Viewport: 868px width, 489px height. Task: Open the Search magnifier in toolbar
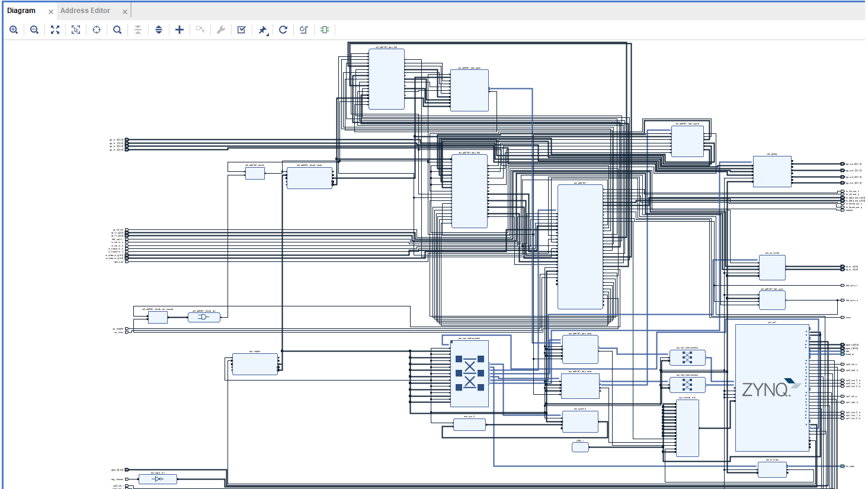coord(117,30)
